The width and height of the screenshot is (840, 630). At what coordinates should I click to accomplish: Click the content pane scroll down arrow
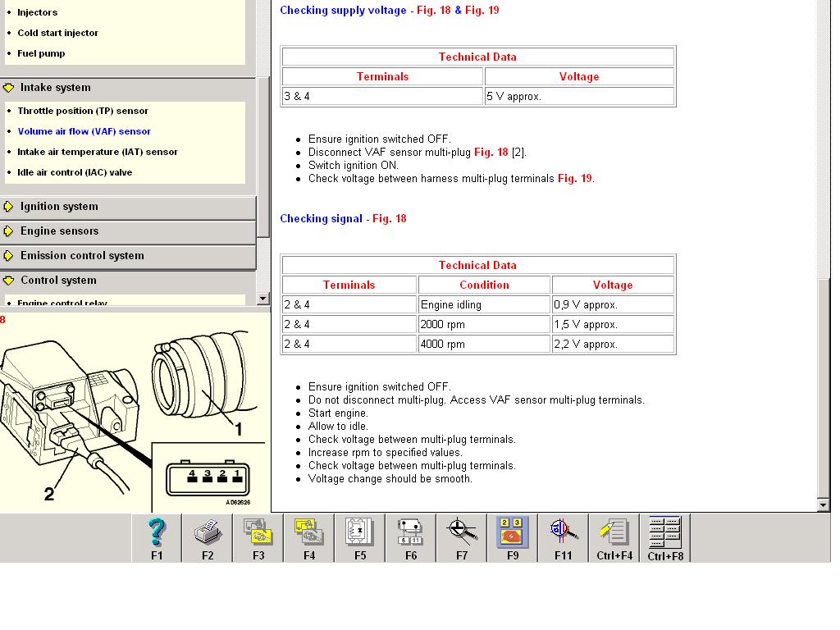pos(824,505)
